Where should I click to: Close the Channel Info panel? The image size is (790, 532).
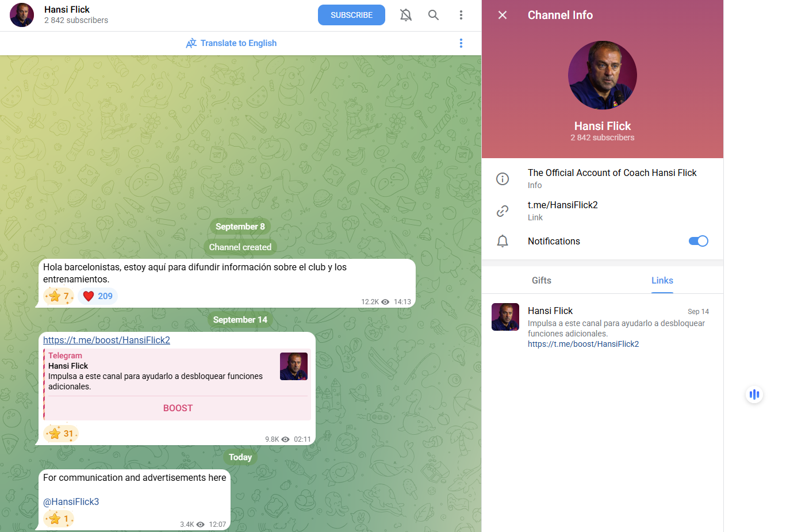503,15
